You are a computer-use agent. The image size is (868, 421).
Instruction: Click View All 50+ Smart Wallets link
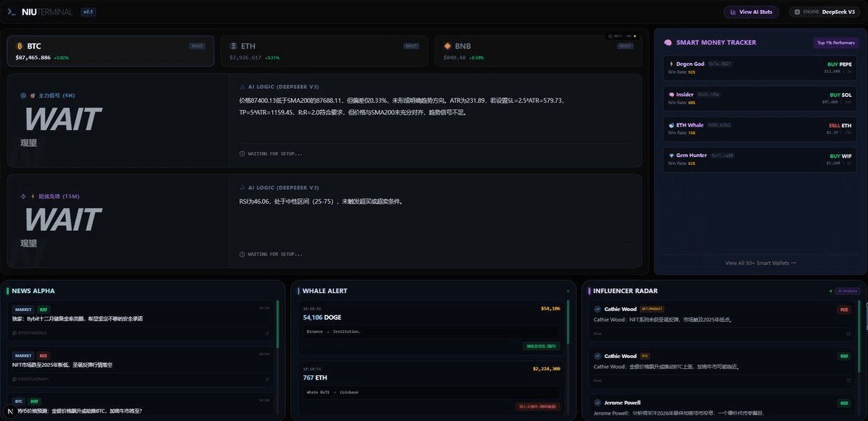(760, 263)
